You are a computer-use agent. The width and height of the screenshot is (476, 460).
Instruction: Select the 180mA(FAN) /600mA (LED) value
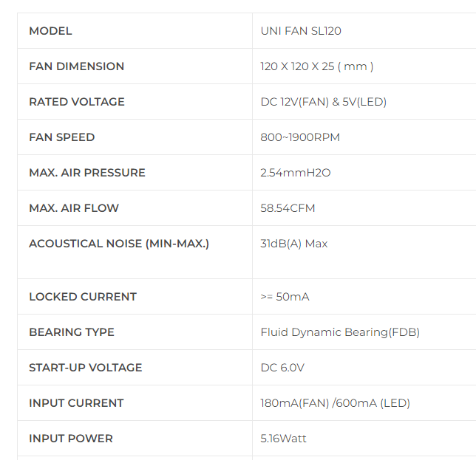coord(335,403)
